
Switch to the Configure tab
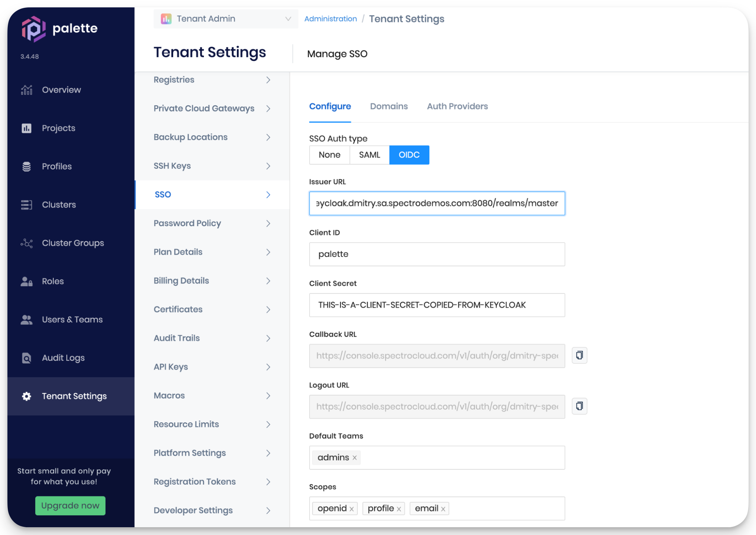pos(330,106)
